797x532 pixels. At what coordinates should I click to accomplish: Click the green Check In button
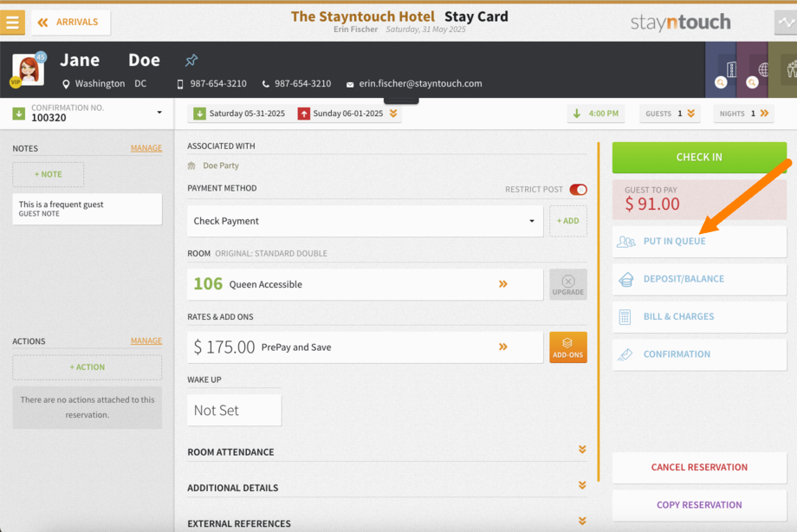click(699, 157)
